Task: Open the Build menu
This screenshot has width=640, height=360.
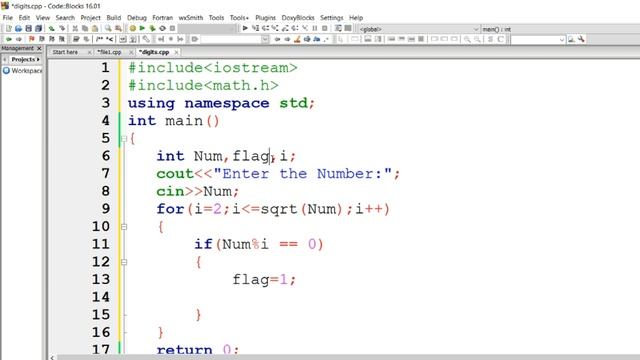Action: 113,18
